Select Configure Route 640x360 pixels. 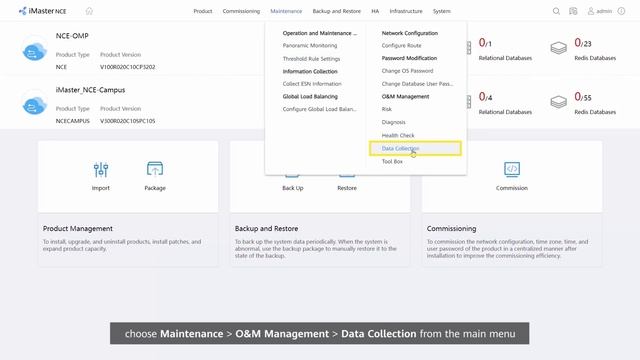tap(401, 45)
